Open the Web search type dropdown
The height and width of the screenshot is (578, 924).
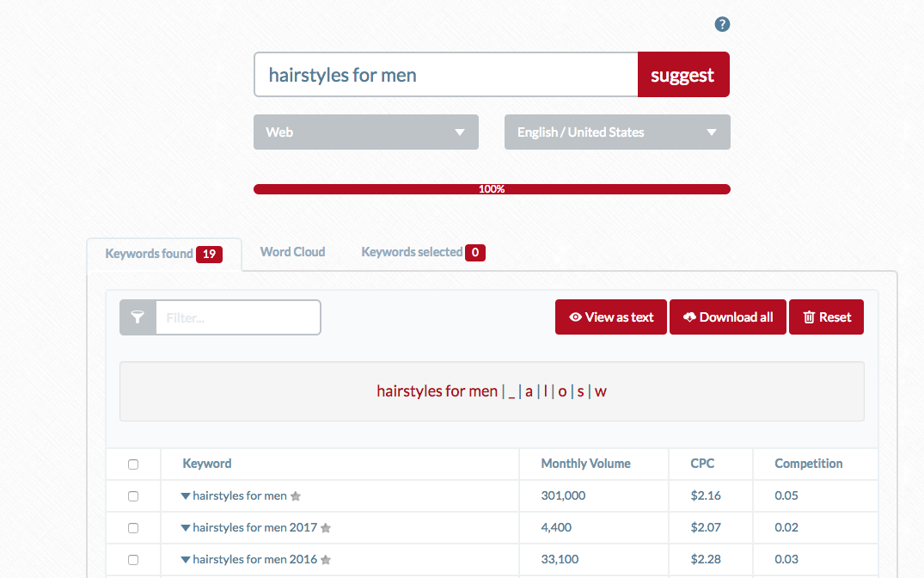tap(365, 132)
